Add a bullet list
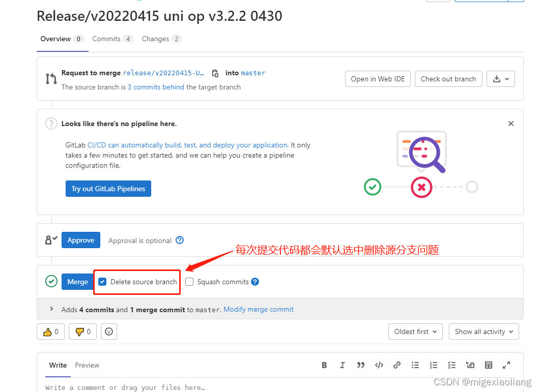Screen dimensions: 539x392 tap(415, 365)
